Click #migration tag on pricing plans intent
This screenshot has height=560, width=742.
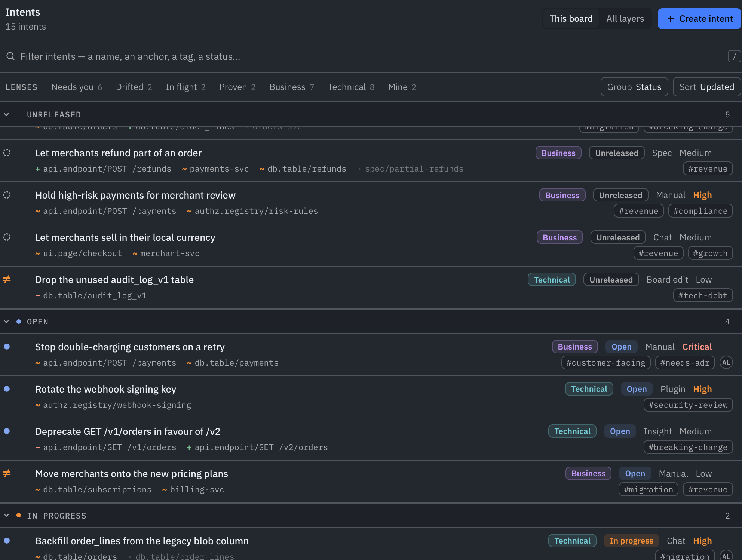click(649, 489)
